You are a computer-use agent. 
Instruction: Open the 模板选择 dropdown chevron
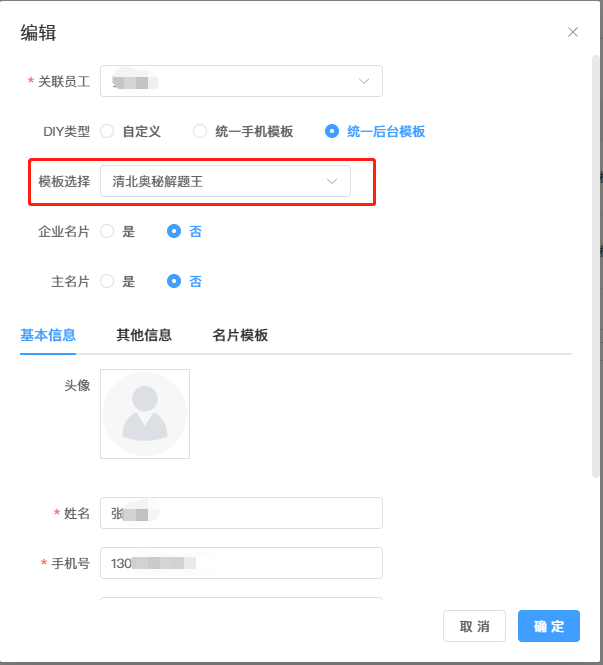pyautogui.click(x=332, y=181)
